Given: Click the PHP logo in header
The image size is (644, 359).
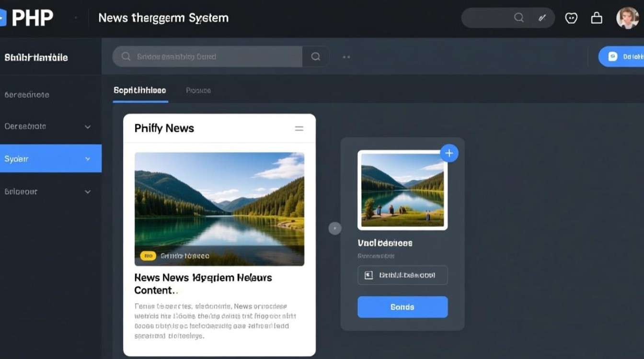Looking at the screenshot, I should click(x=27, y=18).
